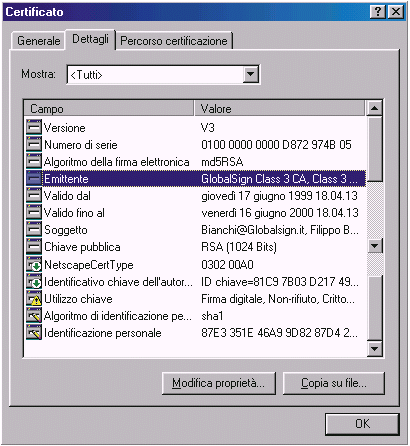Click the Chiave pubblica field icon
The image size is (410, 446).
(34, 247)
